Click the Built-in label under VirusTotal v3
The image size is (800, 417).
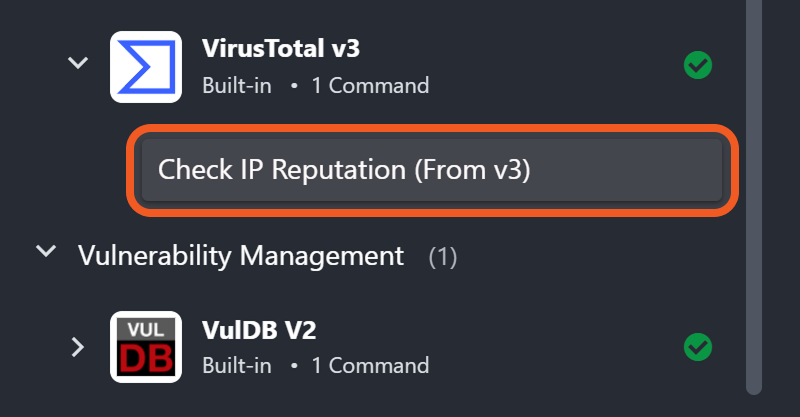point(236,86)
